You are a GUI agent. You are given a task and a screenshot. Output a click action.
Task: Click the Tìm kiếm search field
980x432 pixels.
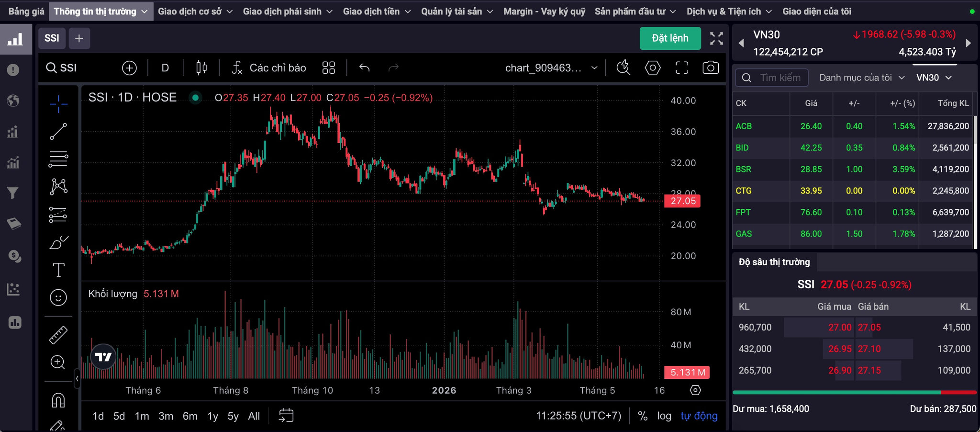771,78
